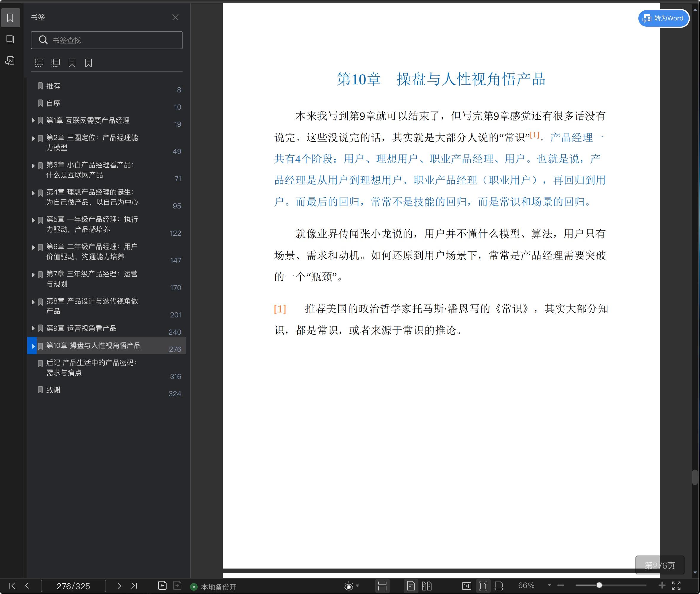Go forward to next view
This screenshot has height=594, width=700.
tap(177, 586)
